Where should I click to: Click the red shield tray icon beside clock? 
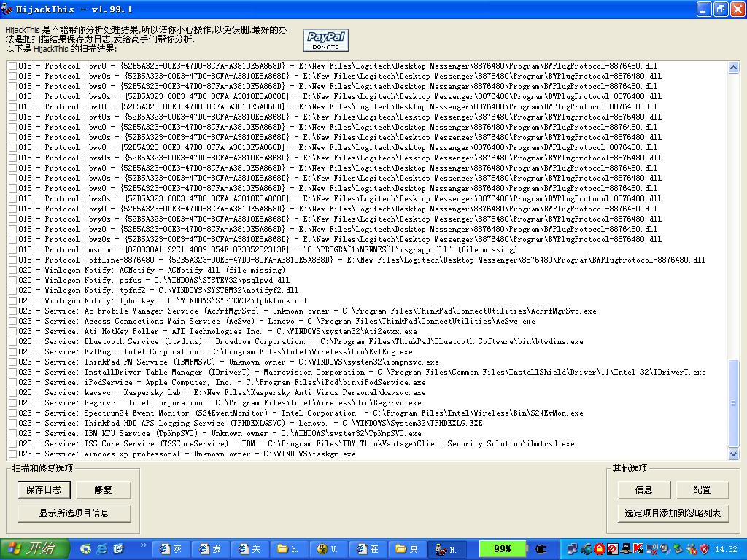(704, 549)
